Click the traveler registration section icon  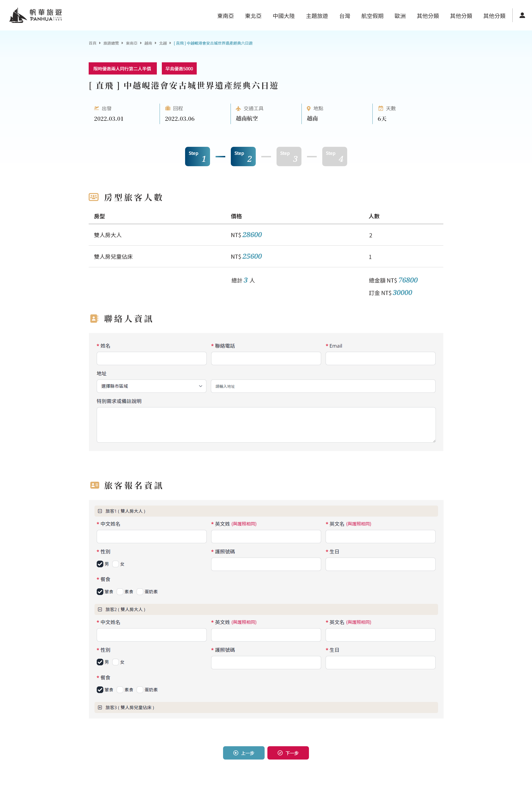pos(94,485)
